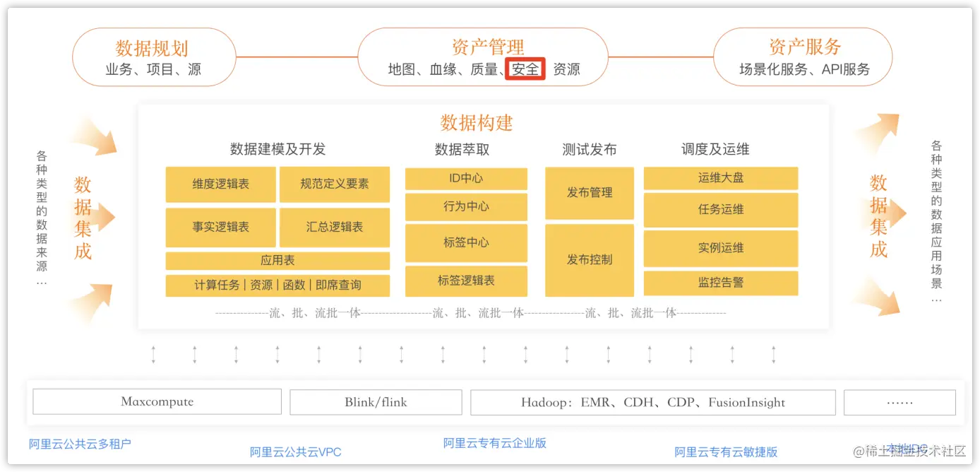
Task: Select the 各种类型的数据应用场景 vertical text
Action: pos(936,221)
